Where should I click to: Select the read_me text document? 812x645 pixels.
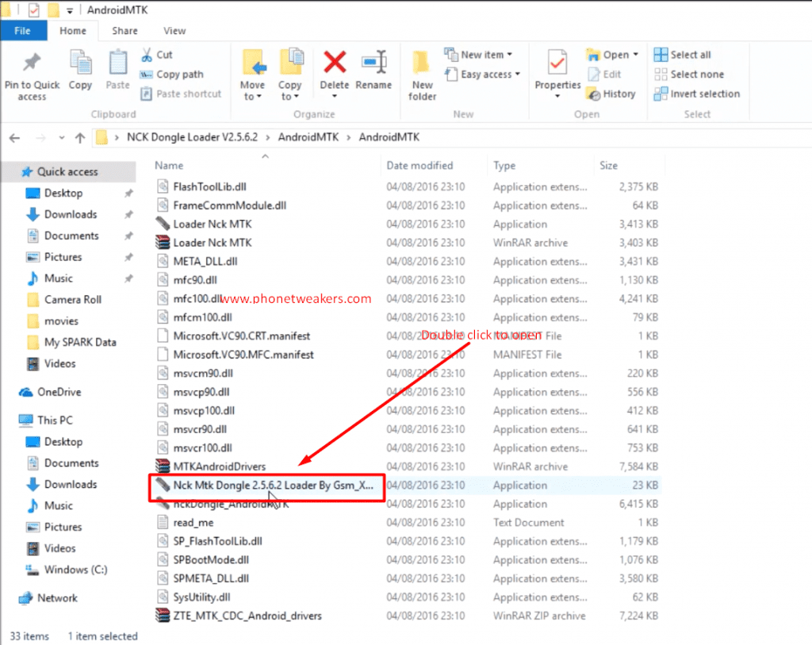coord(193,522)
